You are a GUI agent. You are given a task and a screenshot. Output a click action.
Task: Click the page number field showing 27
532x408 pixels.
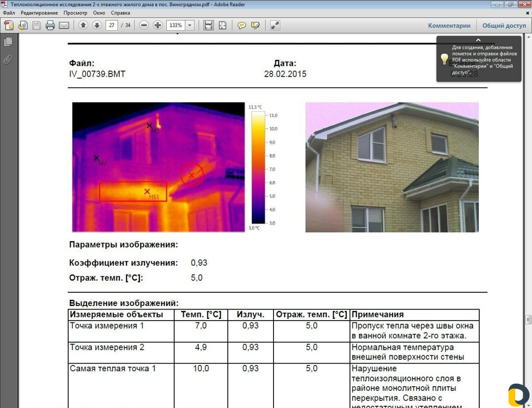(x=111, y=25)
